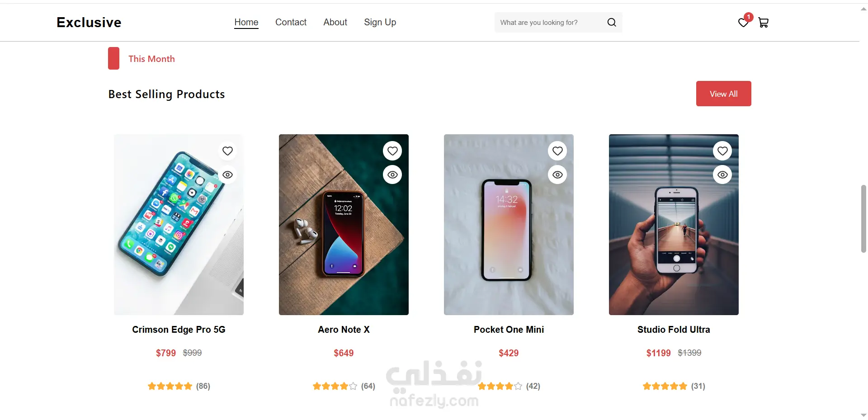Screen dimensions: 868x420
Task: Select Sign Up in navigation
Action: pos(380,22)
